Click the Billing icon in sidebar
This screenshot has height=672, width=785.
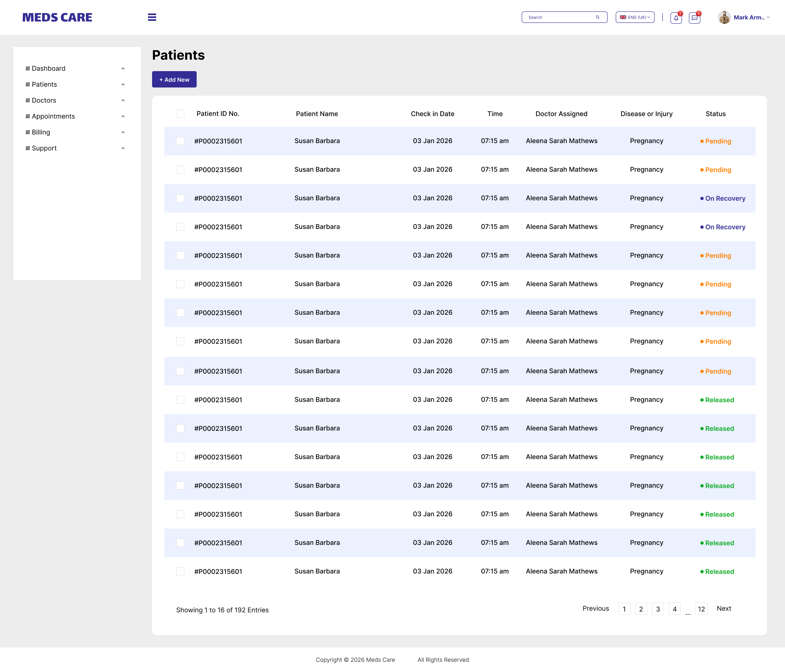pos(27,132)
